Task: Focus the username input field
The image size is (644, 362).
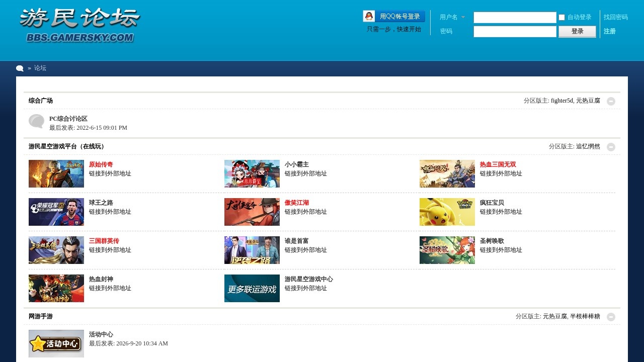Action: pyautogui.click(x=515, y=18)
